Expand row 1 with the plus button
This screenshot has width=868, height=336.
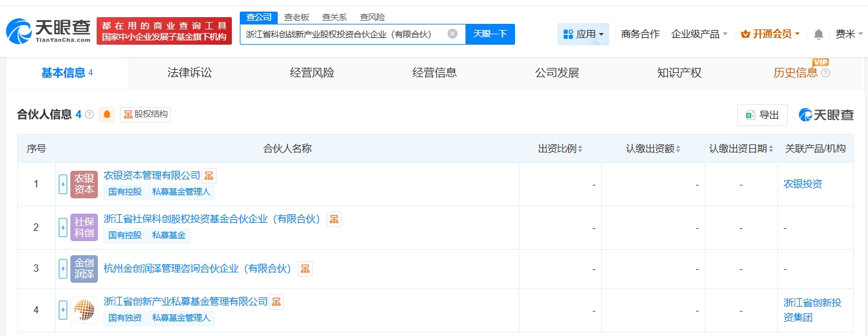coord(63,184)
